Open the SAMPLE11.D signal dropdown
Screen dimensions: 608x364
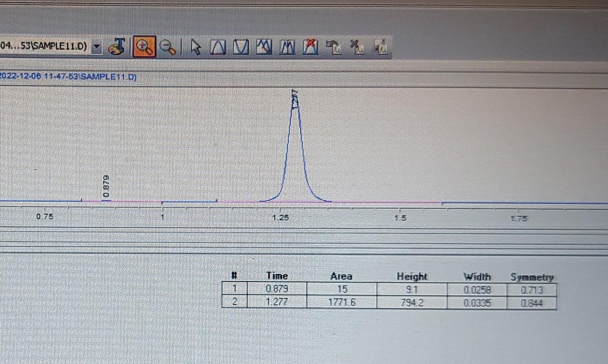click(97, 47)
